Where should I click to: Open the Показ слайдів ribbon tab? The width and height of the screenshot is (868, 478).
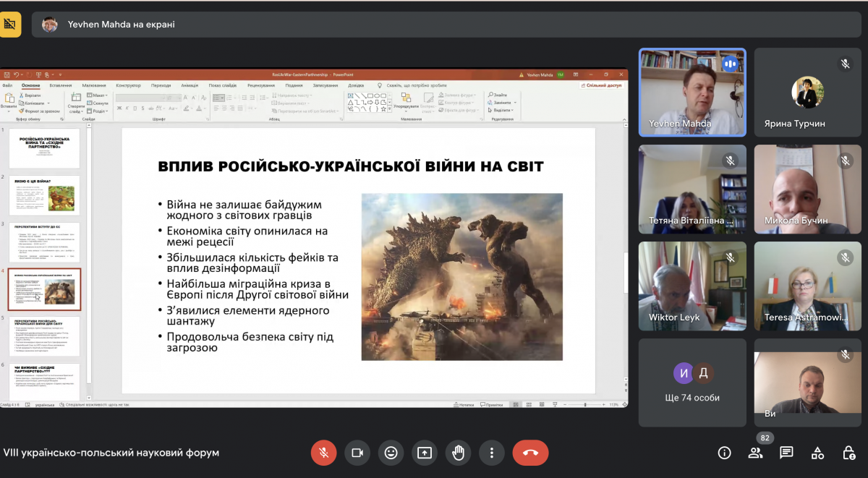pyautogui.click(x=224, y=85)
